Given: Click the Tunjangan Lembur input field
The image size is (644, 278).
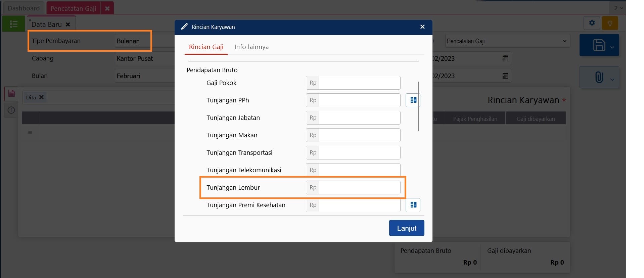Looking at the screenshot, I should pos(359,188).
